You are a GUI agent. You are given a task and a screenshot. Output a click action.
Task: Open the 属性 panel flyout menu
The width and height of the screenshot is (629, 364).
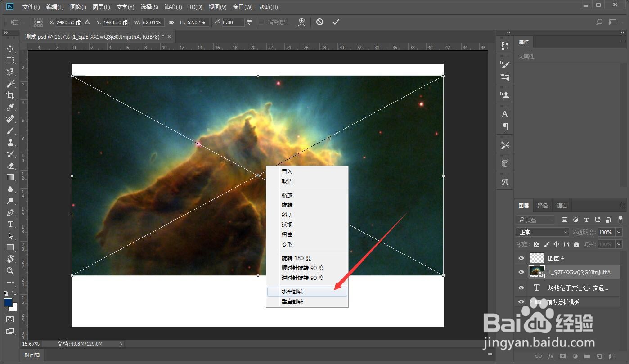tap(621, 42)
